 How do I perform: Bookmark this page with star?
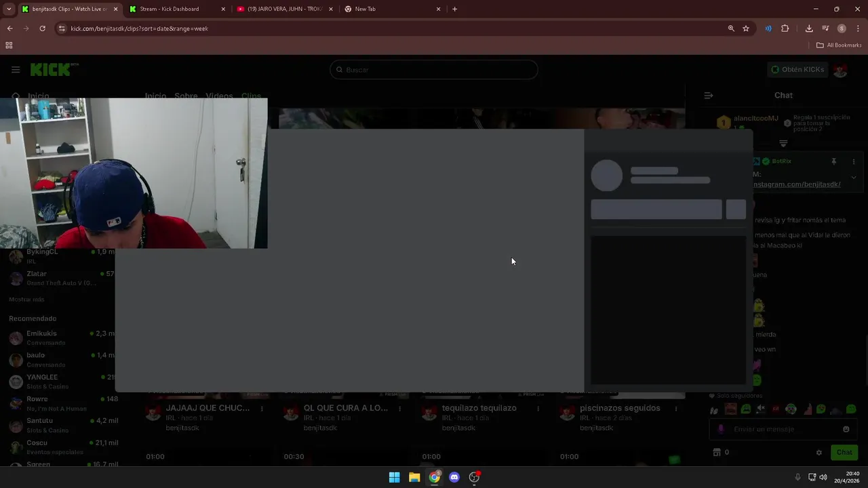pyautogui.click(x=746, y=28)
